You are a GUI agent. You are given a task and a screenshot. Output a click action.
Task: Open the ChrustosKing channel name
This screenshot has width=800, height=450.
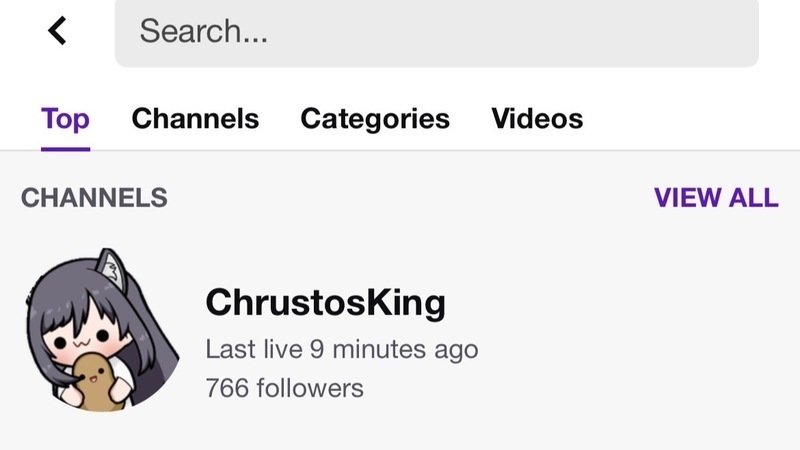325,301
